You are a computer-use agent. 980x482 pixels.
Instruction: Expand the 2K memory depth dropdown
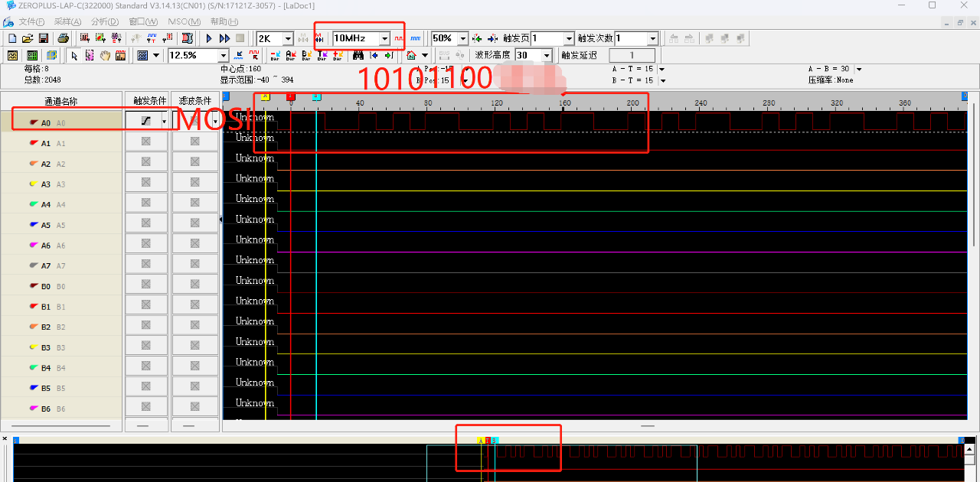pos(288,37)
